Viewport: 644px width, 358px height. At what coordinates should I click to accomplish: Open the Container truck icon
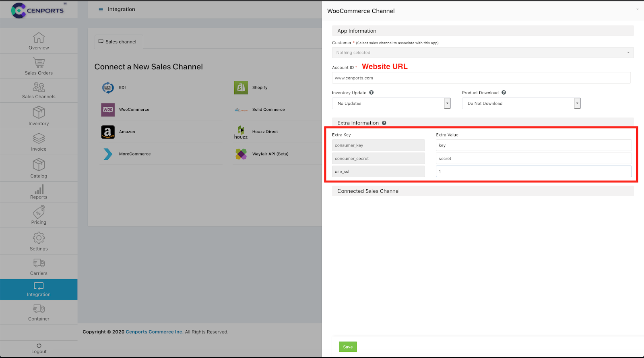pos(39,309)
